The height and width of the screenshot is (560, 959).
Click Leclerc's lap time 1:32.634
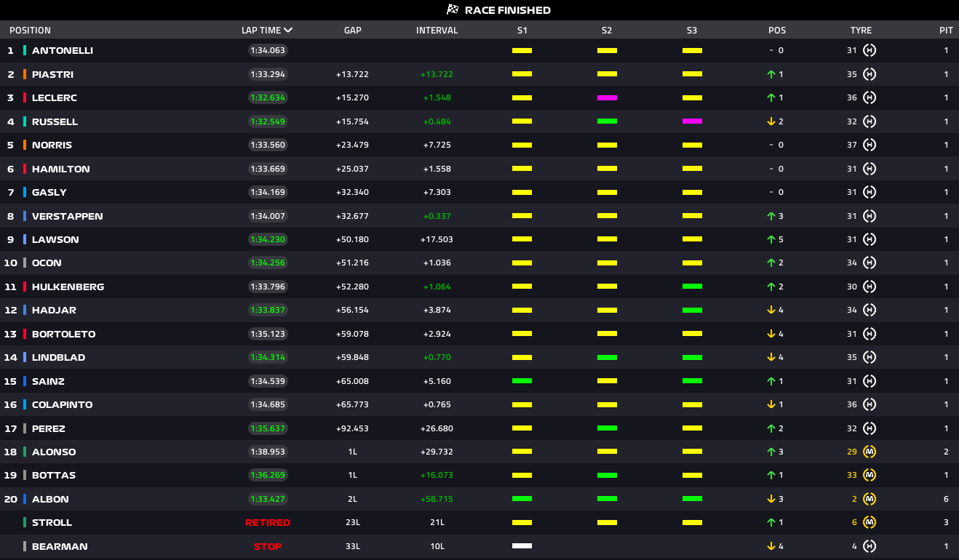268,97
